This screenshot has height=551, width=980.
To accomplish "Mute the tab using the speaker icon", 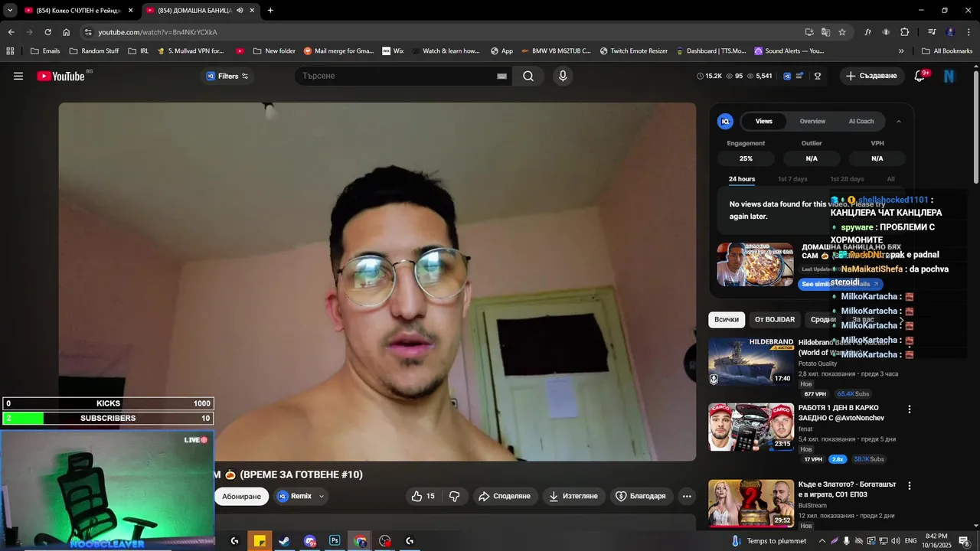I will coord(240,10).
